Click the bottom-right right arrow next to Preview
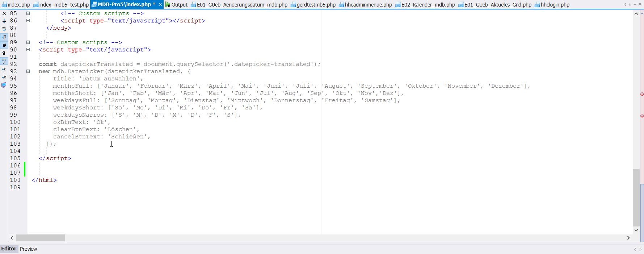 [640, 249]
